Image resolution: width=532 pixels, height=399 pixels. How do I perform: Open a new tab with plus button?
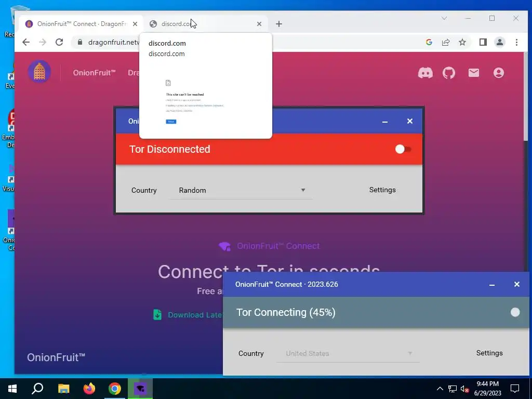279,24
